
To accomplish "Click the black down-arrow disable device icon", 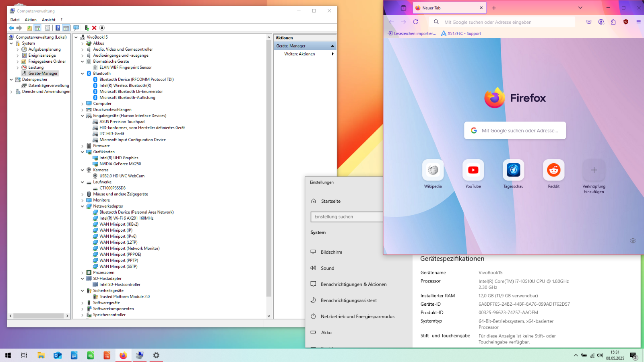I will coord(102,28).
